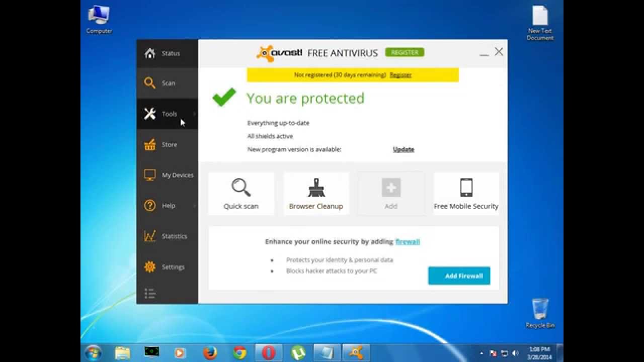Click the Add Firewall button
This screenshot has height=362, width=644.
(459, 276)
